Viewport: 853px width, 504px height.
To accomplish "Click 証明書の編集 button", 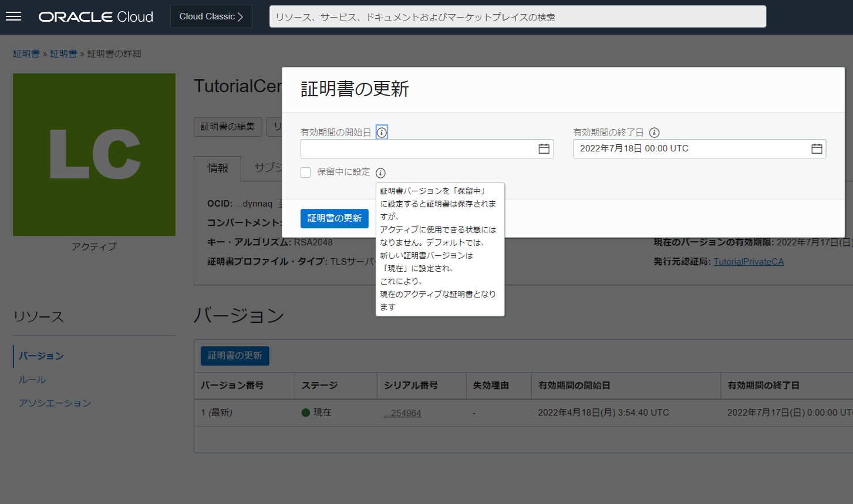I will [228, 127].
